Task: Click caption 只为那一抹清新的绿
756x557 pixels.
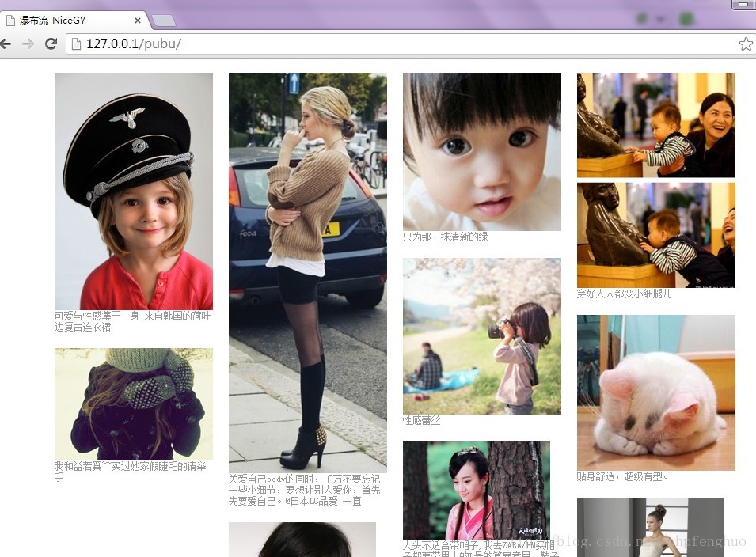Action: tap(446, 237)
